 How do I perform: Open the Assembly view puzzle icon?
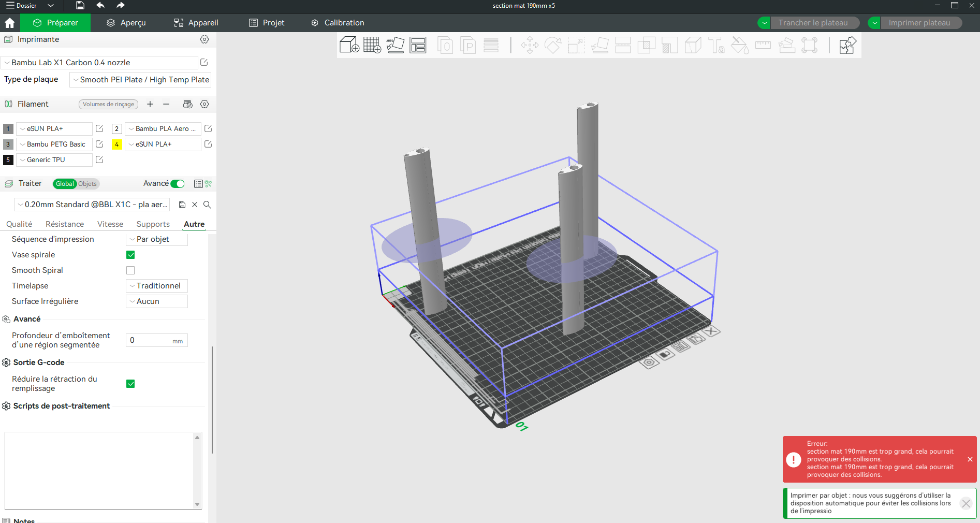click(847, 45)
